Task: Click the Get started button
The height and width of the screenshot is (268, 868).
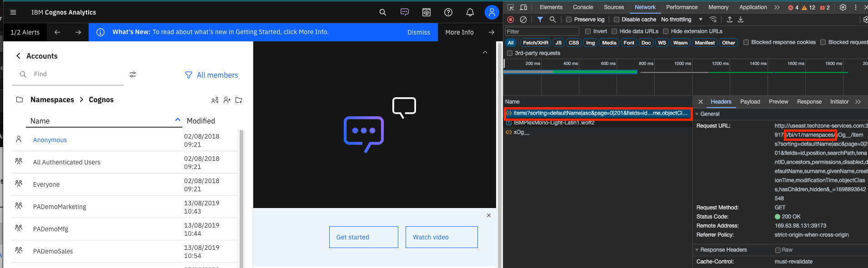Action: [364, 237]
